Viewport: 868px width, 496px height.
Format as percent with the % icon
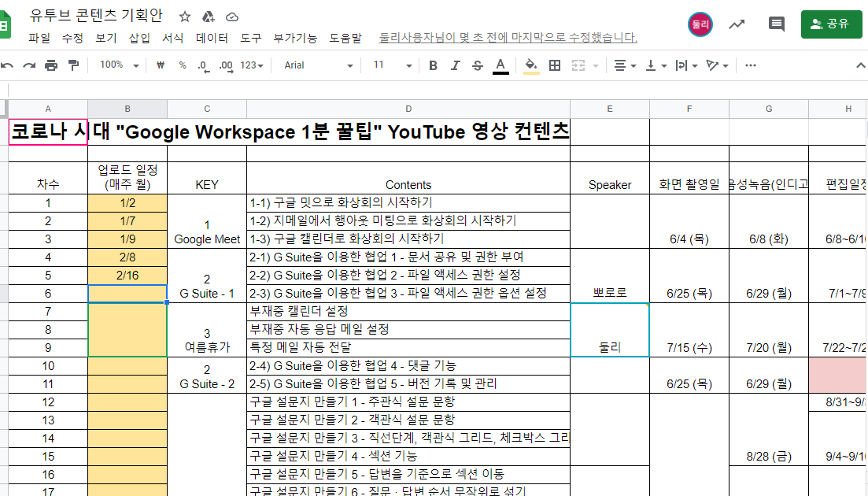pyautogui.click(x=183, y=65)
